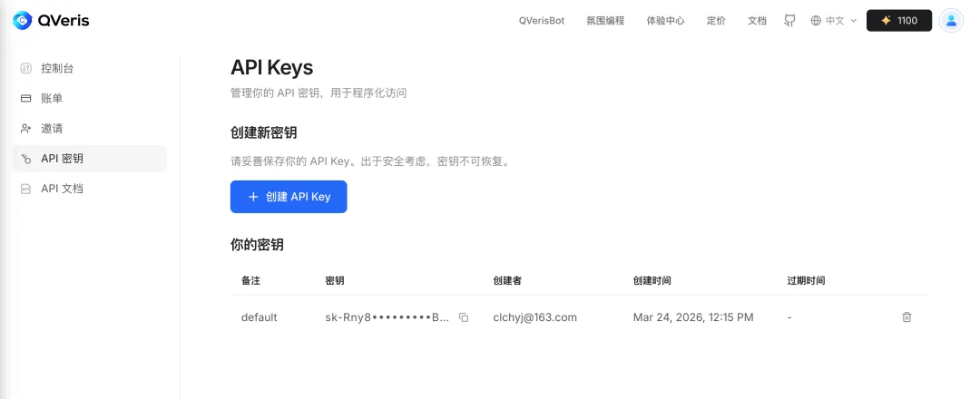Open the 1100 credits balance button
The height and width of the screenshot is (399, 980).
[x=898, y=21]
